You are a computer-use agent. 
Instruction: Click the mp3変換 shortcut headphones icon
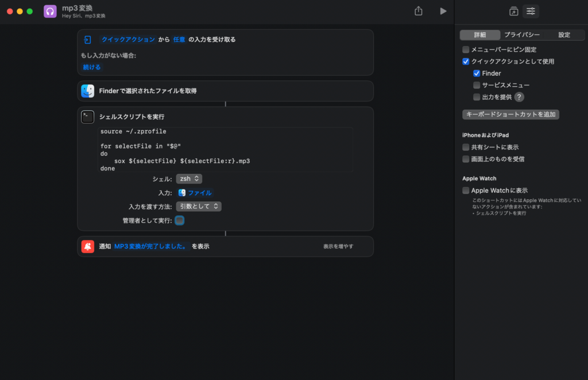pos(50,11)
